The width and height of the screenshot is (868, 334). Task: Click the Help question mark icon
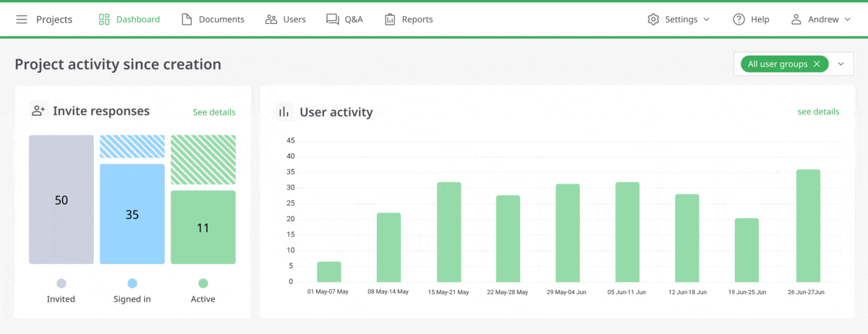click(739, 20)
